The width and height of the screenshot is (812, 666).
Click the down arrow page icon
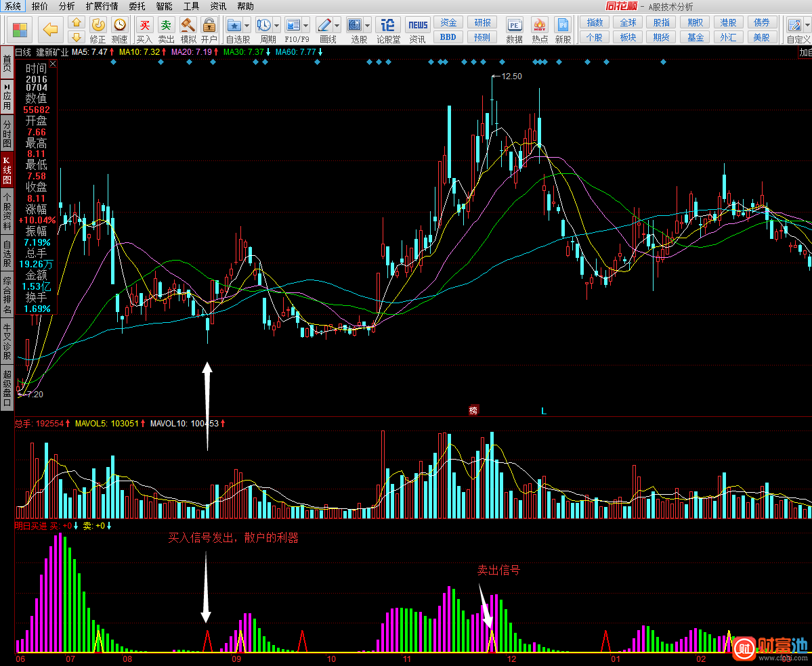[76, 37]
